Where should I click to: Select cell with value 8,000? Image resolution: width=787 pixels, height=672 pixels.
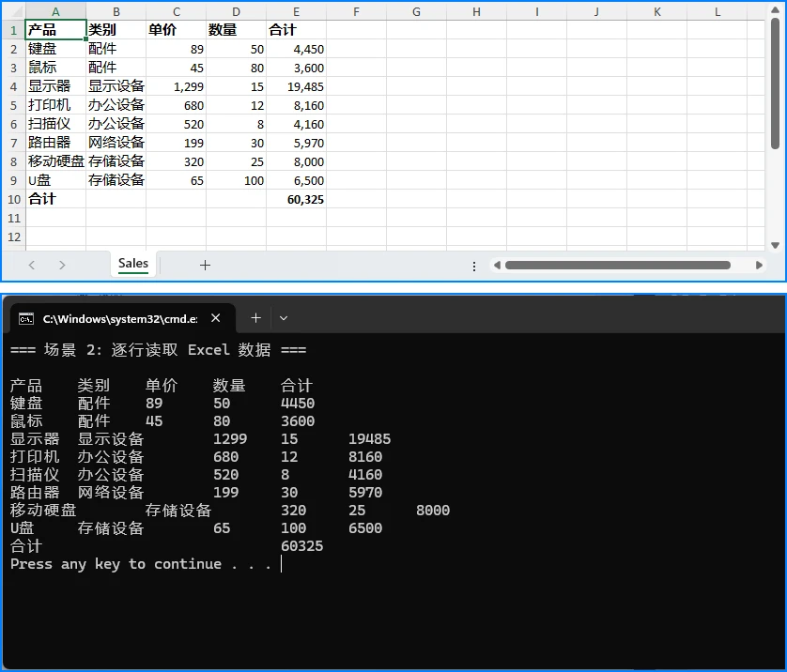tap(296, 161)
